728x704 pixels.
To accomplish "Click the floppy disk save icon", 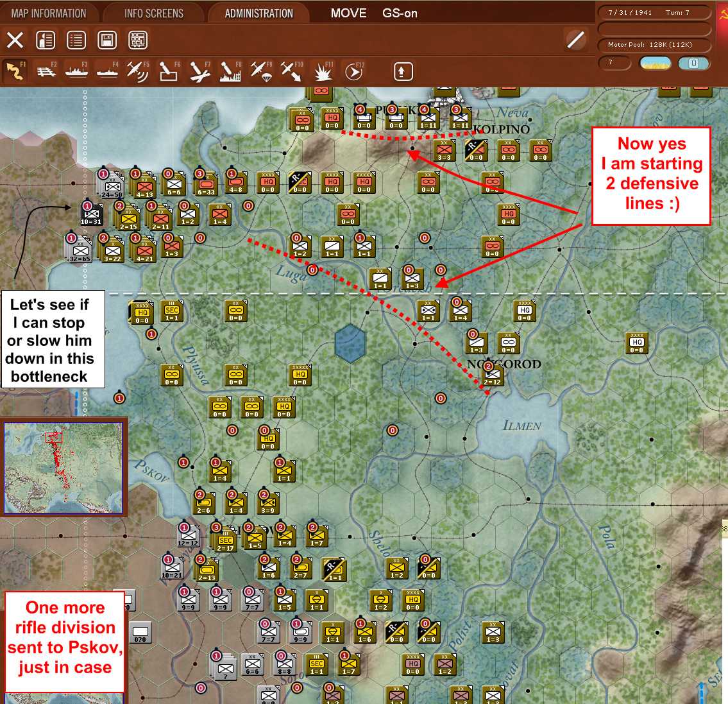I will pos(106,40).
